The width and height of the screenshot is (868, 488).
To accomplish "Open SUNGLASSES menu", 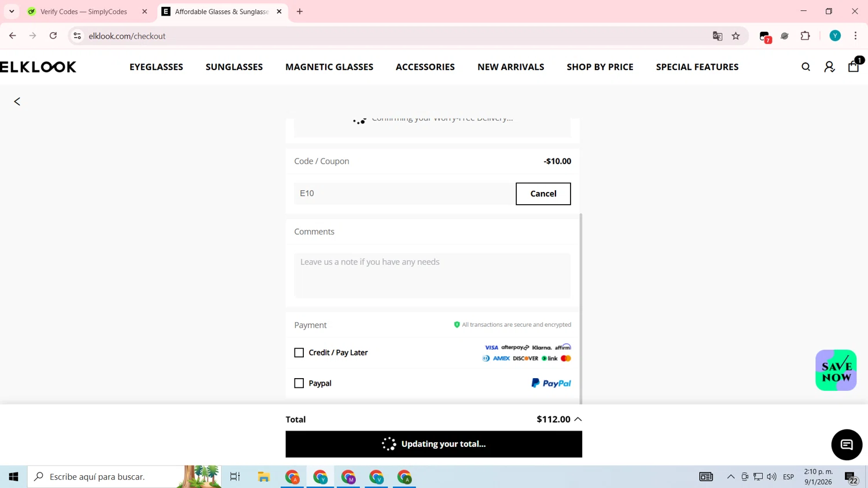I will click(x=234, y=67).
